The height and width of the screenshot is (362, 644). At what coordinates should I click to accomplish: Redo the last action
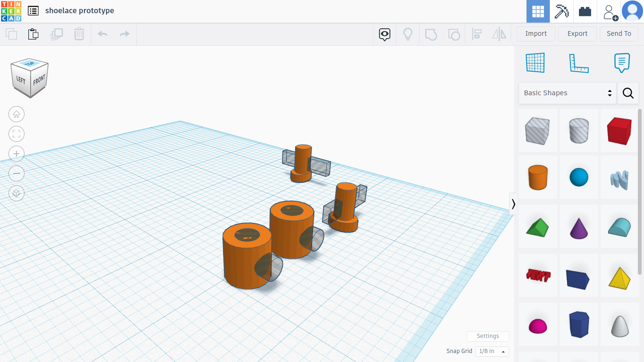pyautogui.click(x=124, y=34)
